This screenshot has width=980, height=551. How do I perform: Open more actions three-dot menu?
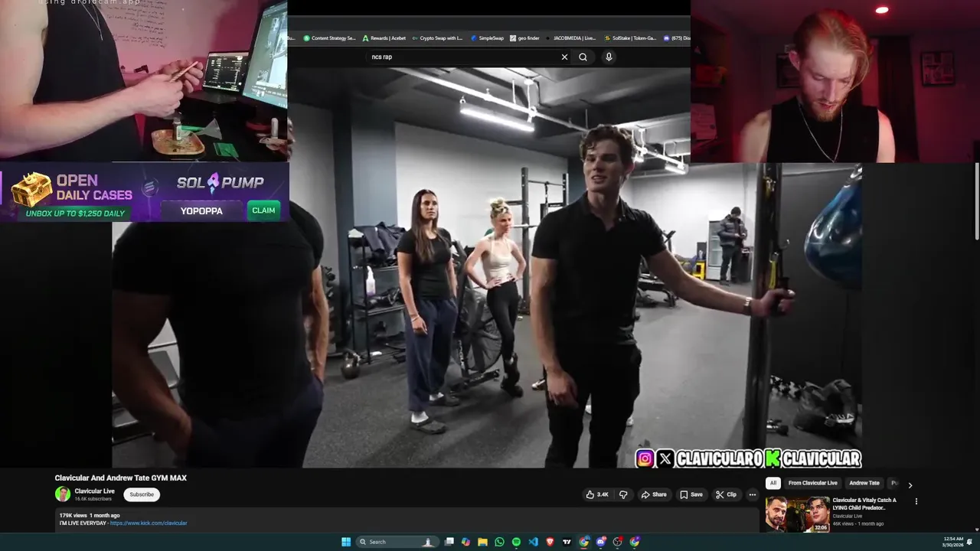(752, 494)
